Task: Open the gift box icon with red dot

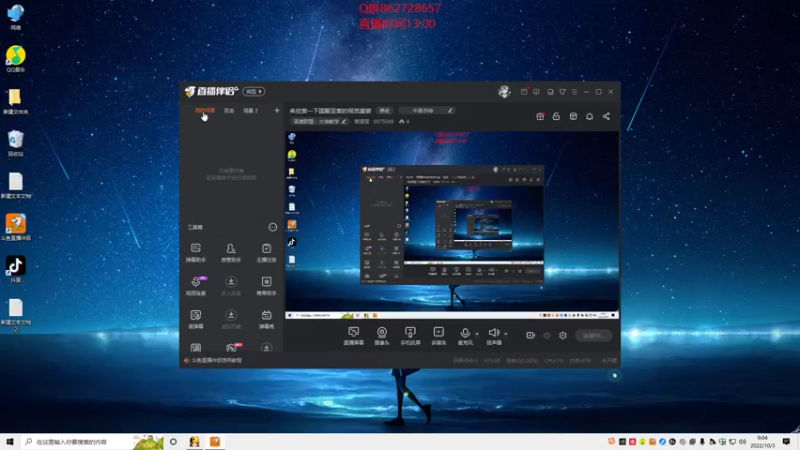Action: [x=540, y=116]
